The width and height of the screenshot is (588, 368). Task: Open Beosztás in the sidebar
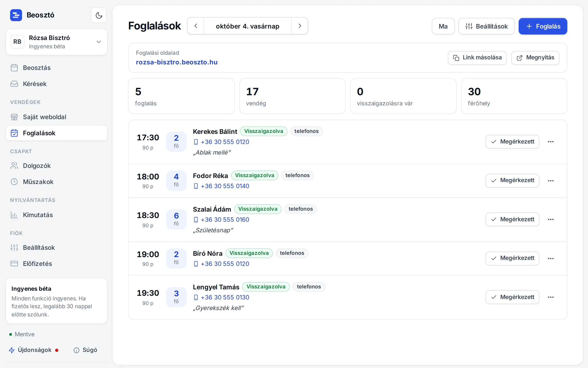click(x=56, y=68)
